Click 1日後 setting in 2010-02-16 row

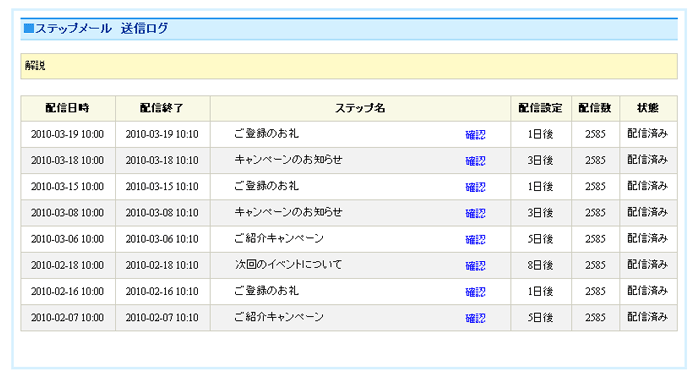540,292
